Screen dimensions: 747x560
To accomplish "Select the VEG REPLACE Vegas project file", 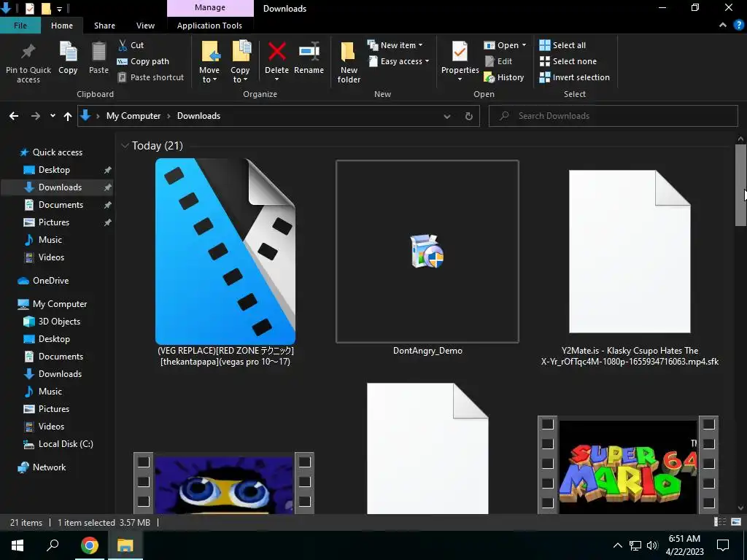I will tap(225, 262).
